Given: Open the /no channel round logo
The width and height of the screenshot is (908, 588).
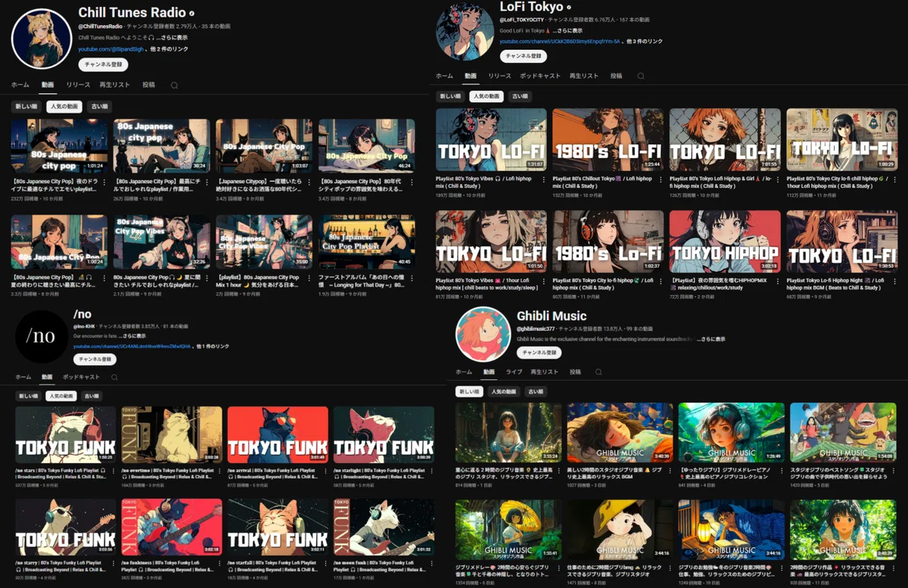Looking at the screenshot, I should [x=42, y=336].
